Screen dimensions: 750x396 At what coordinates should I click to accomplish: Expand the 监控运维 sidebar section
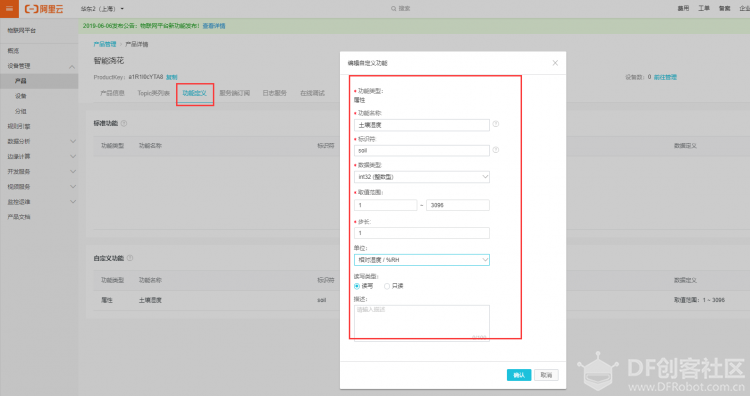(x=39, y=202)
